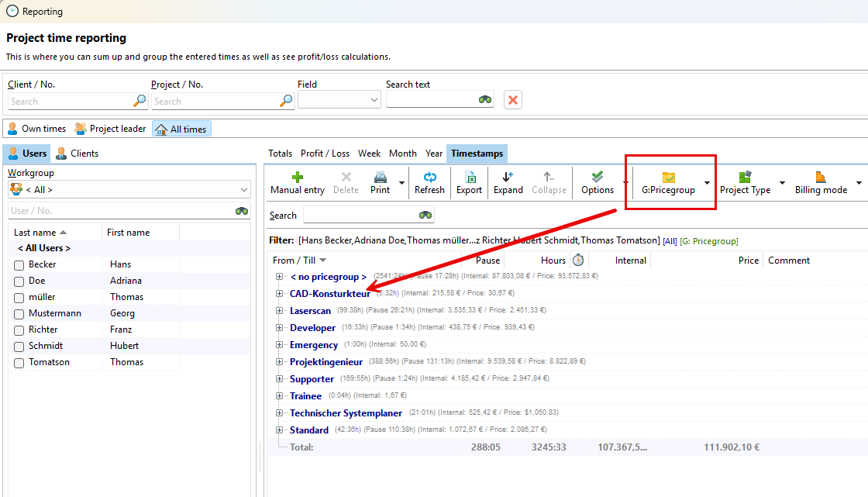Click the G:Pricegroup grouping icon

tap(668, 178)
